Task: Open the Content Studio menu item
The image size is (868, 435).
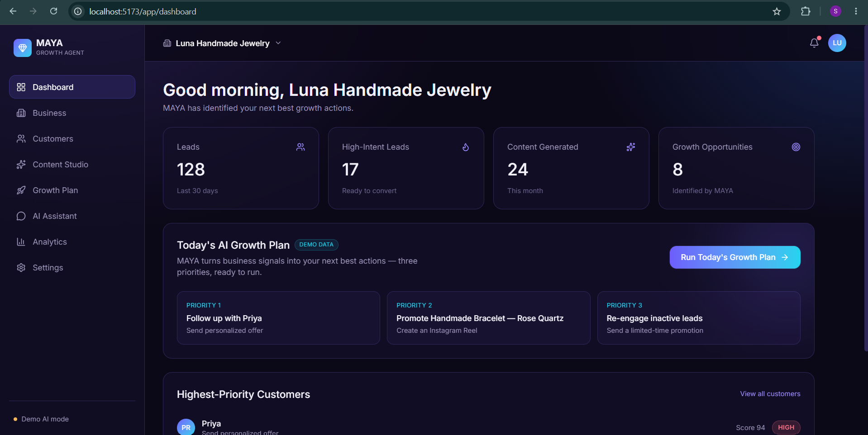Action: click(x=72, y=165)
